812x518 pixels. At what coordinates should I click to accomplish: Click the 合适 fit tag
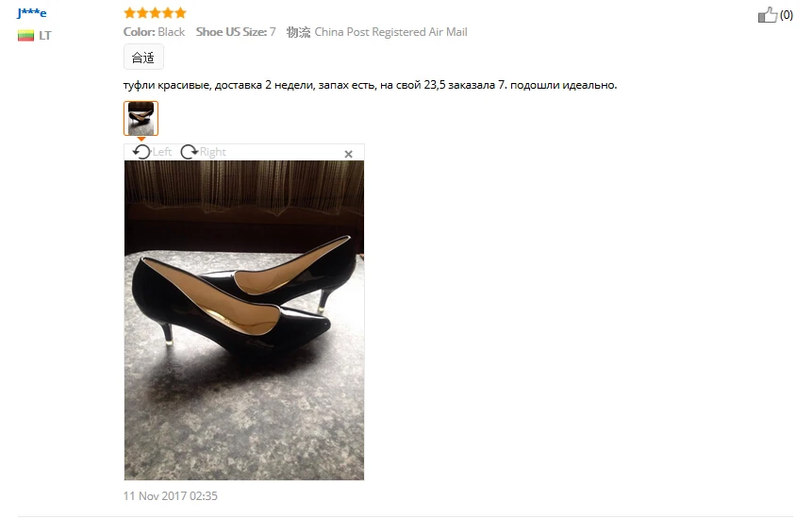coord(143,57)
